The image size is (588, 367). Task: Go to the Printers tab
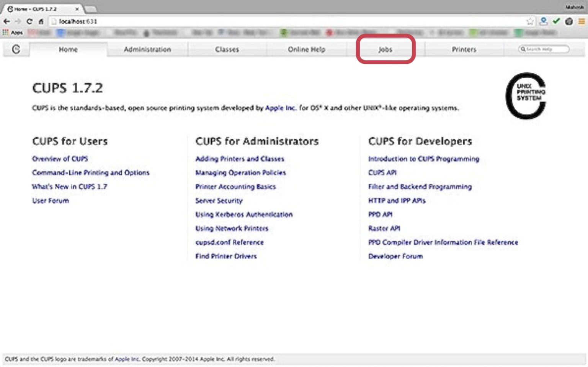coord(464,49)
